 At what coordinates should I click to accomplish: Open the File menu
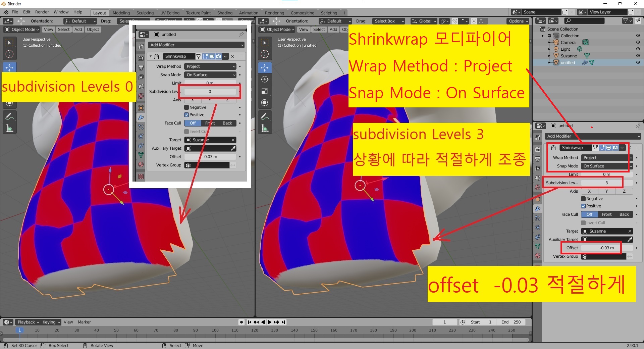pos(15,12)
